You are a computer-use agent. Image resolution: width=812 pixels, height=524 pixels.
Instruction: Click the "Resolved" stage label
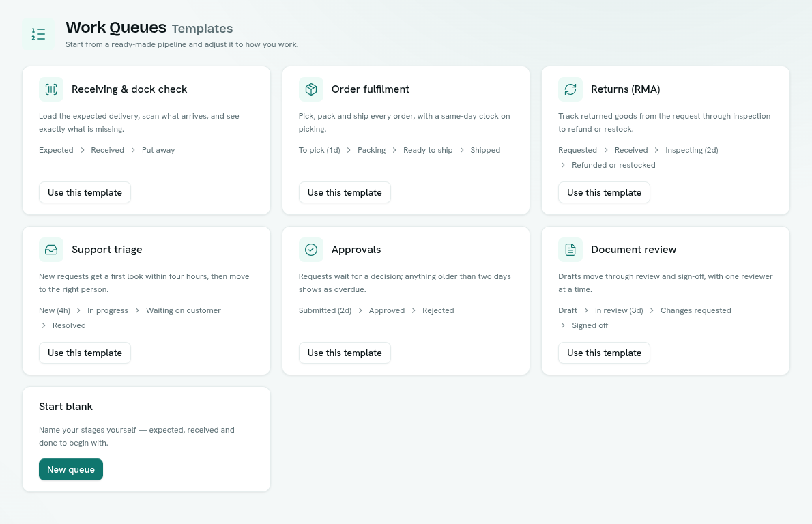coord(69,325)
